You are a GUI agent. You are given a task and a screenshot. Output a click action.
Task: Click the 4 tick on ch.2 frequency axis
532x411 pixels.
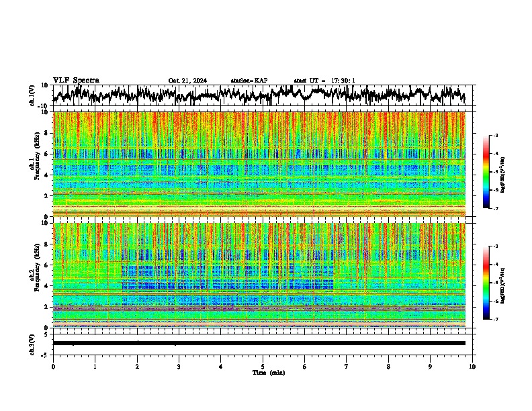coord(47,286)
